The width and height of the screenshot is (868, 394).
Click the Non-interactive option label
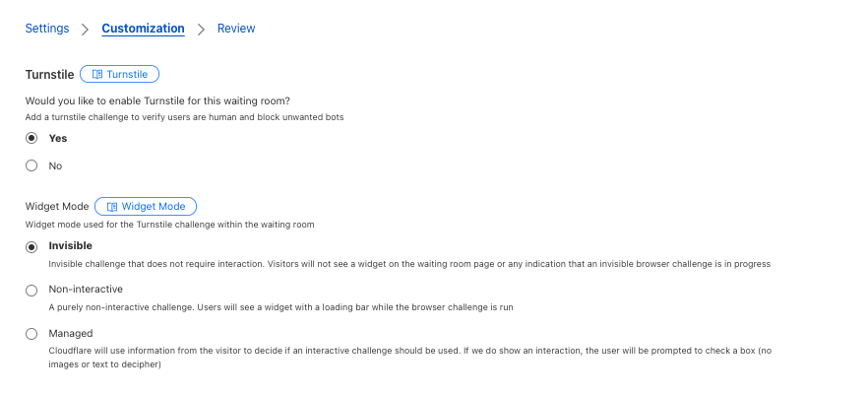(86, 289)
